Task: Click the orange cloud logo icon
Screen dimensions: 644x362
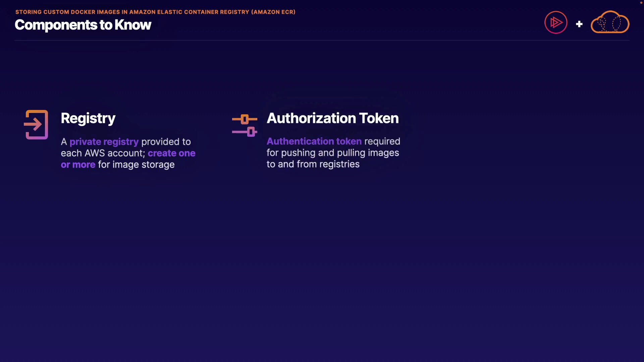Action: click(610, 22)
